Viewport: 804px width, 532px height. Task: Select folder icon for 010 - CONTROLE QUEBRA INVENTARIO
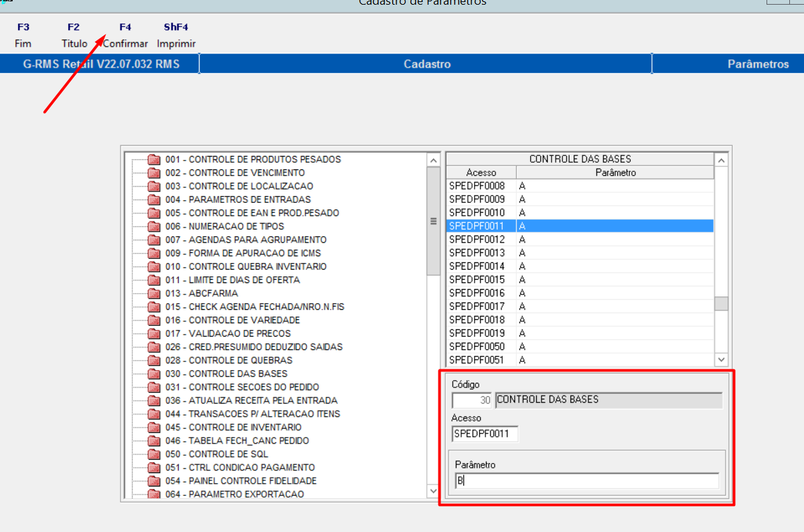(x=155, y=266)
